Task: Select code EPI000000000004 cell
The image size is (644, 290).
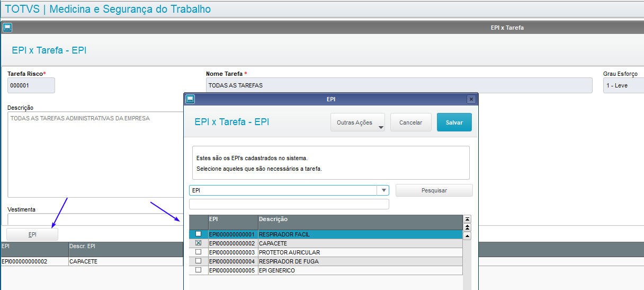Action: point(232,261)
